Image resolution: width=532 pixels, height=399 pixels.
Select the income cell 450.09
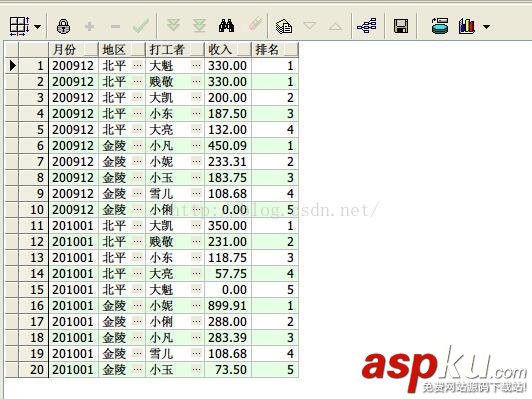pos(228,146)
